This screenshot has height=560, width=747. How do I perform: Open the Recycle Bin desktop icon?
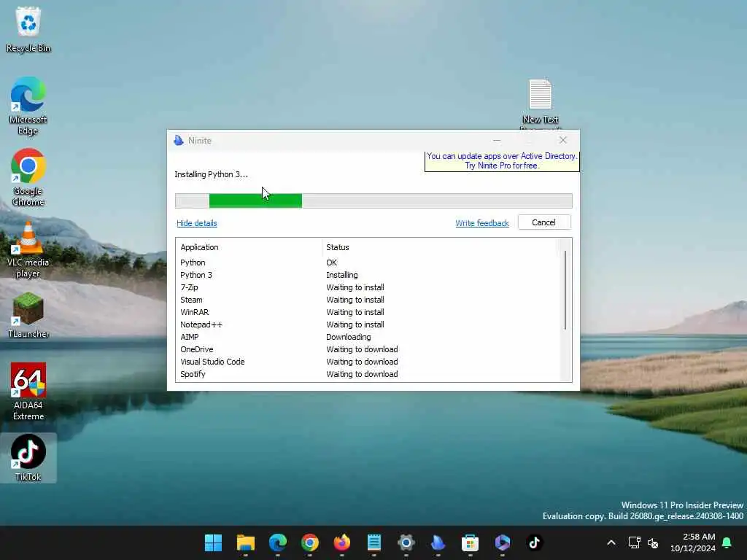coord(28,29)
